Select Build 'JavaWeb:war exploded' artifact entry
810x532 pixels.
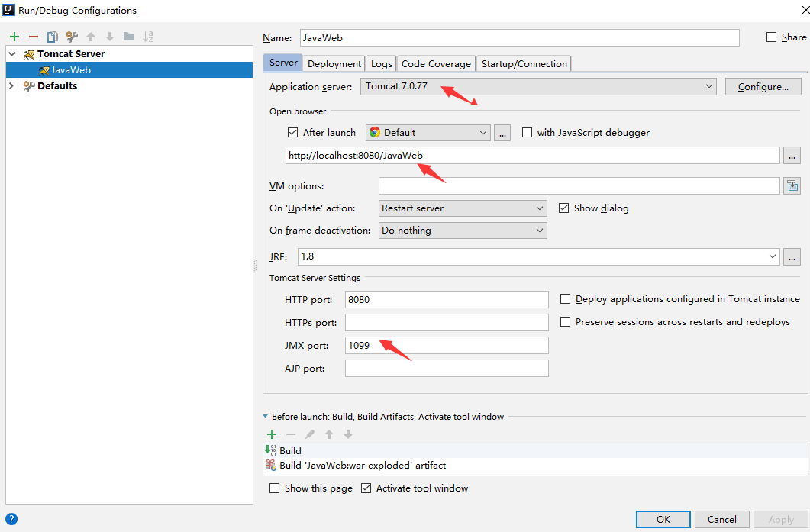point(535,466)
